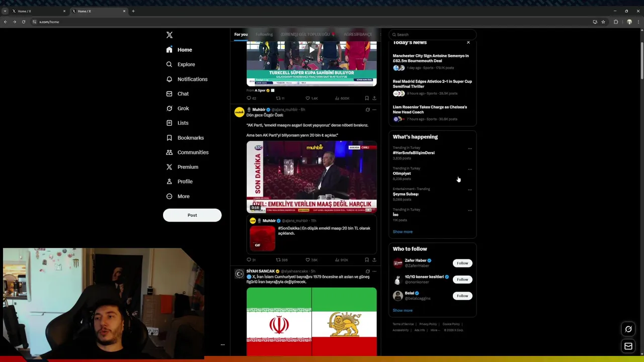Open the floating Grok button

pos(628,329)
